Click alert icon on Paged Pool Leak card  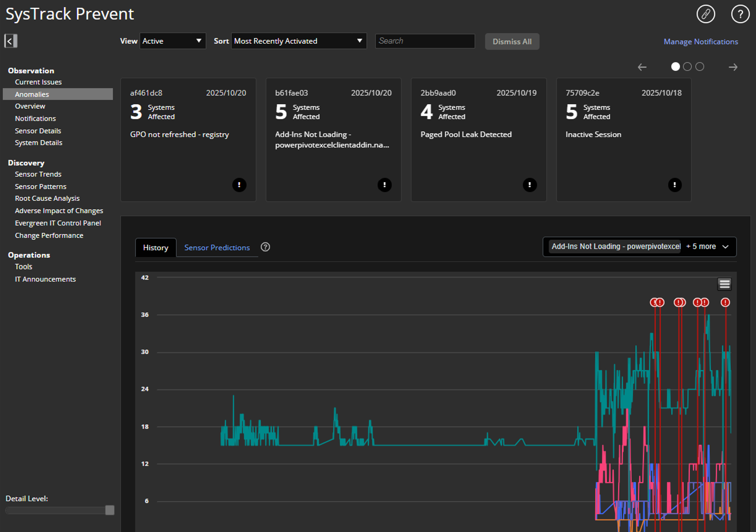point(529,185)
